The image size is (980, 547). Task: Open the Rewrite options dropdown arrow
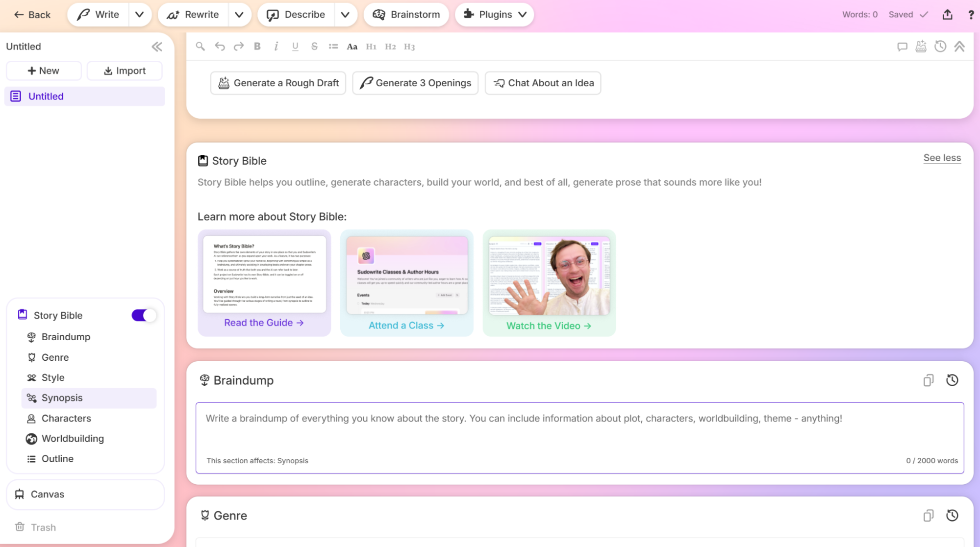(239, 15)
